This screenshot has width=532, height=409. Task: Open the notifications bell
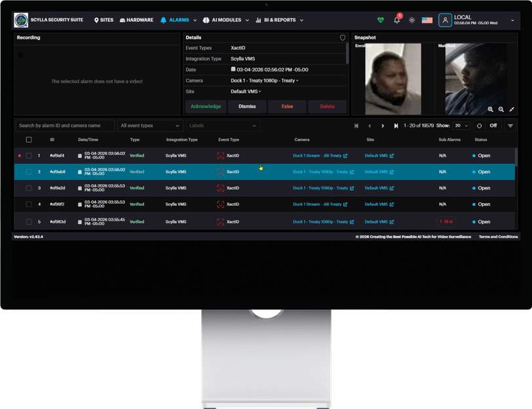coord(396,20)
